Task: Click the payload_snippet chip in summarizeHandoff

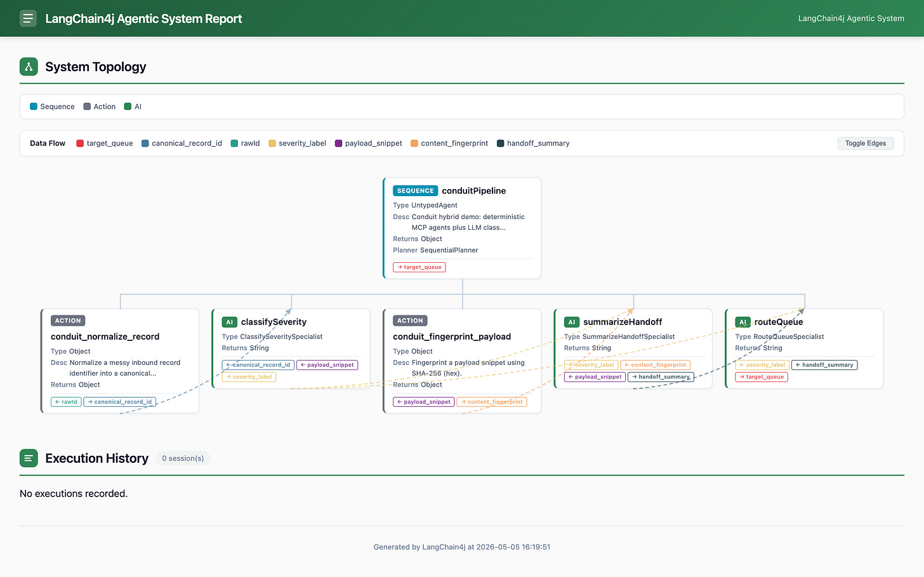Action: 595,377
